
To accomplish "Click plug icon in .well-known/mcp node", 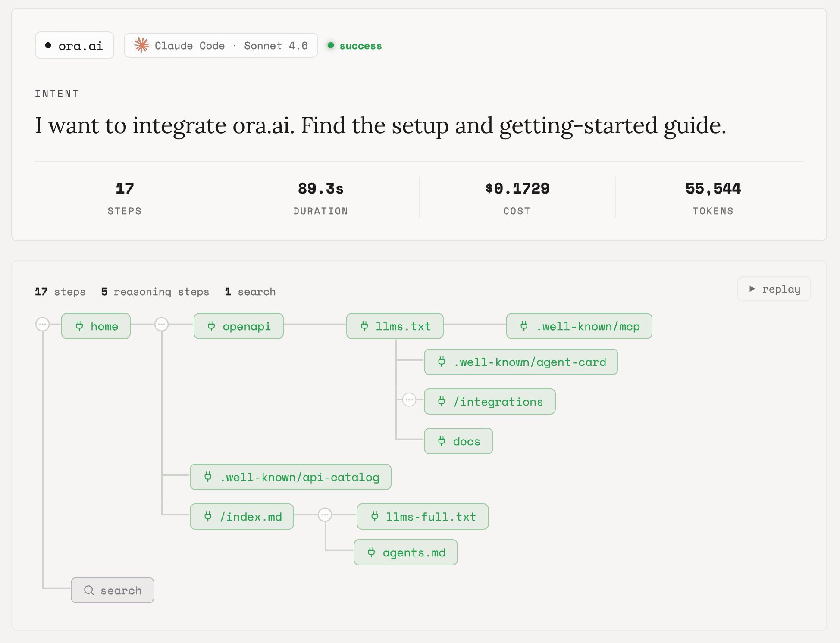I will pos(524,326).
